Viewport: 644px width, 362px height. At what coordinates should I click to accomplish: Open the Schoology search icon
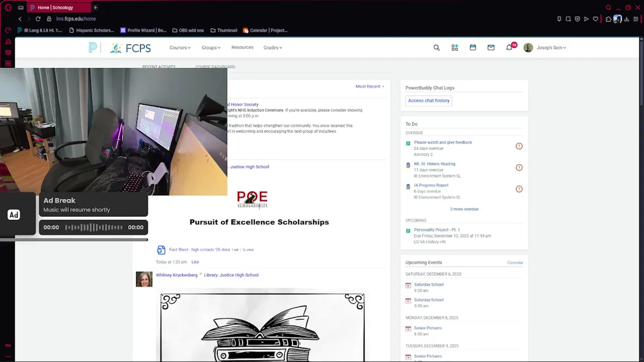point(437,48)
